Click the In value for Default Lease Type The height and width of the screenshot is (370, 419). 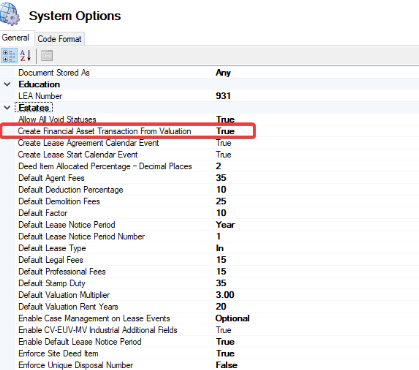[220, 248]
